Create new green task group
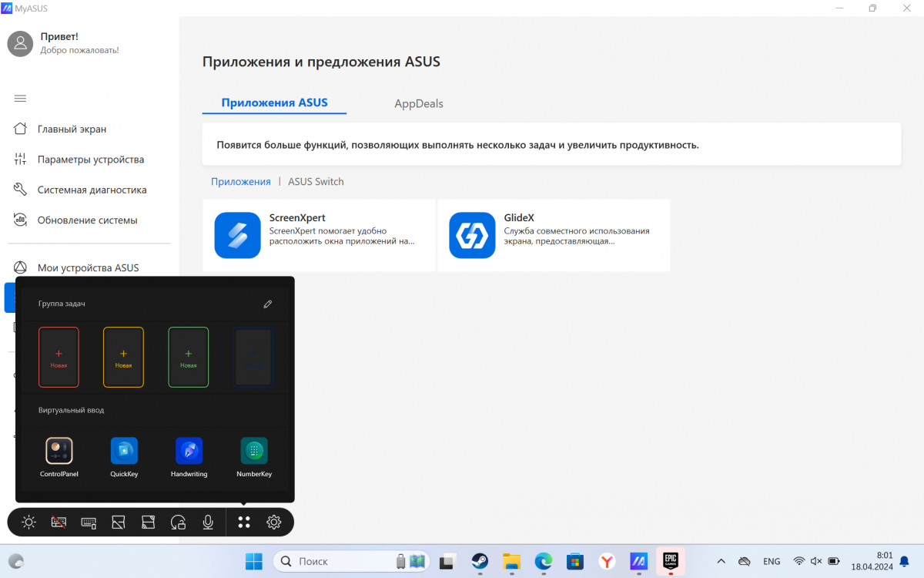 [x=189, y=357]
